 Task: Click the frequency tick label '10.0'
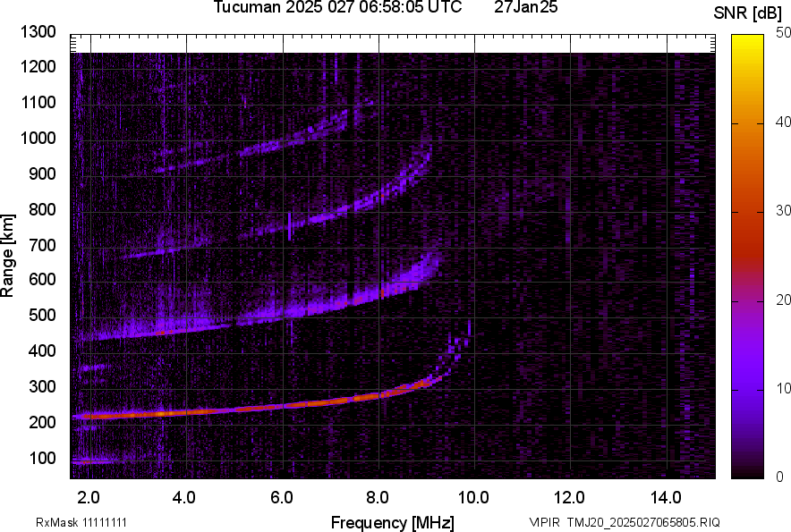[473, 498]
